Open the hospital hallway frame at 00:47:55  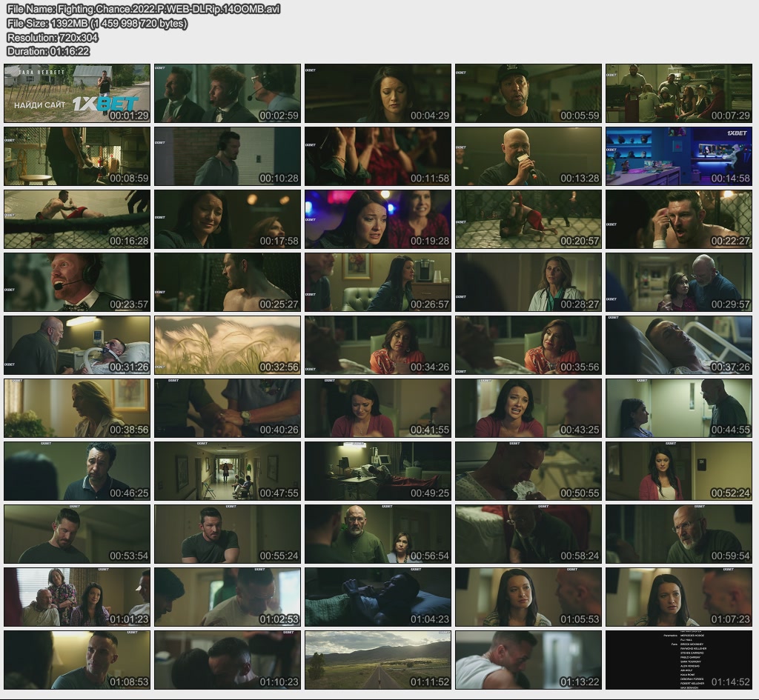pos(228,471)
